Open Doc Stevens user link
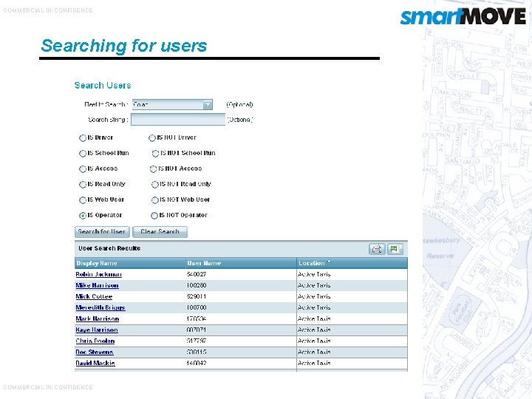 pyautogui.click(x=95, y=352)
